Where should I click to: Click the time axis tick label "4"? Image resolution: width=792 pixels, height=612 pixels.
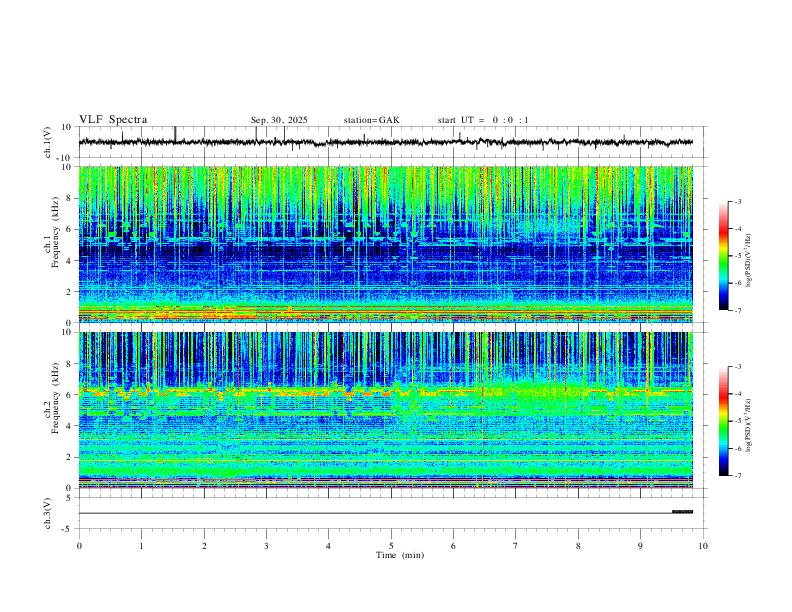pos(328,546)
